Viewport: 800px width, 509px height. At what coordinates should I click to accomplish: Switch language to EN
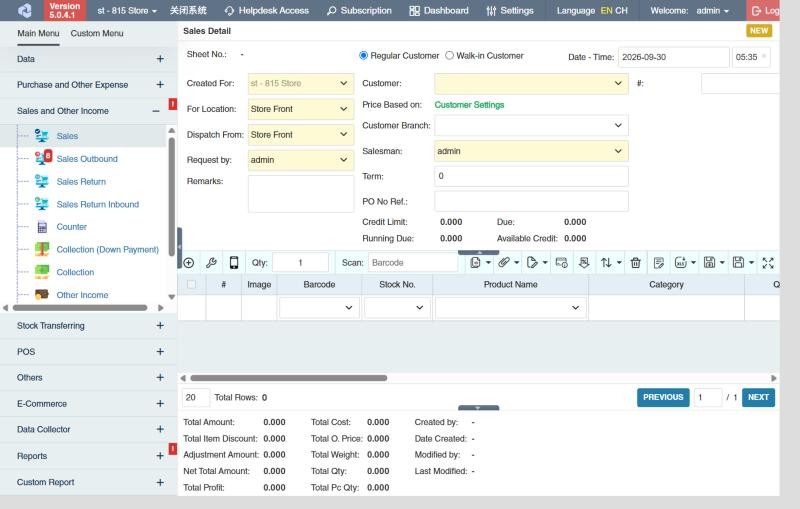pyautogui.click(x=607, y=10)
